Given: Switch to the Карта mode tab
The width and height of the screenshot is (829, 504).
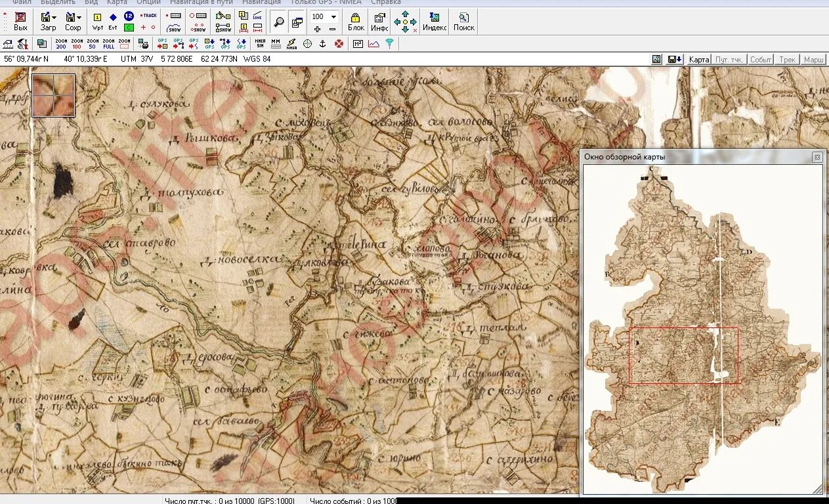Looking at the screenshot, I should (699, 60).
